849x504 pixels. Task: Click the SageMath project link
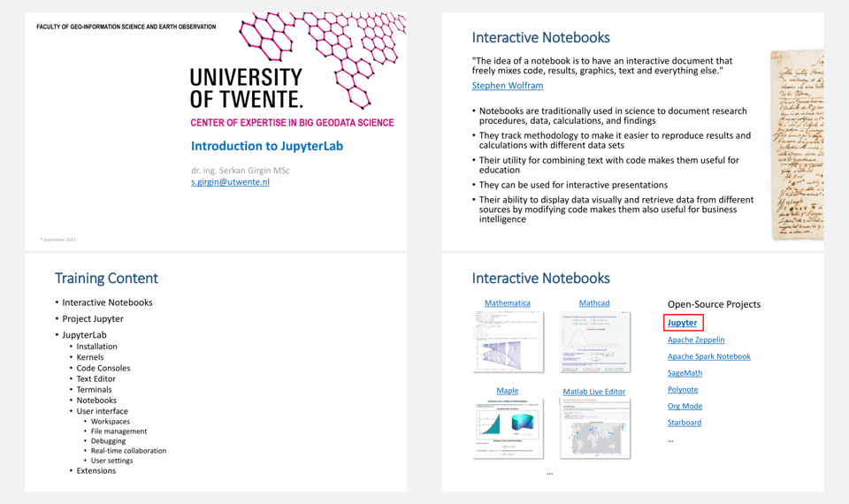click(x=685, y=373)
